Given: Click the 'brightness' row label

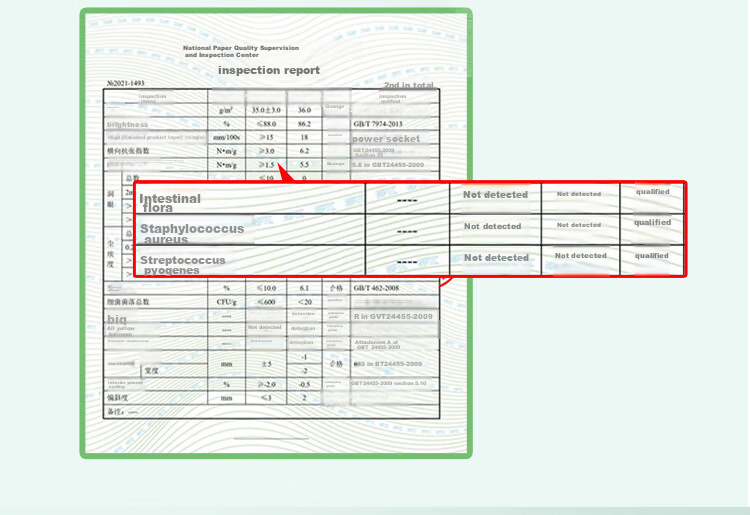Looking at the screenshot, I should [127, 124].
